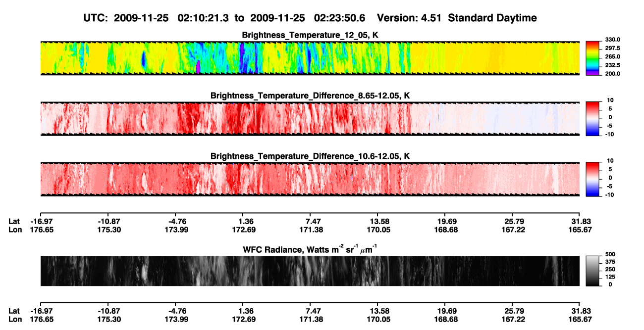Click the Brightness_Temperature_12_05, K title

pyautogui.click(x=310, y=35)
